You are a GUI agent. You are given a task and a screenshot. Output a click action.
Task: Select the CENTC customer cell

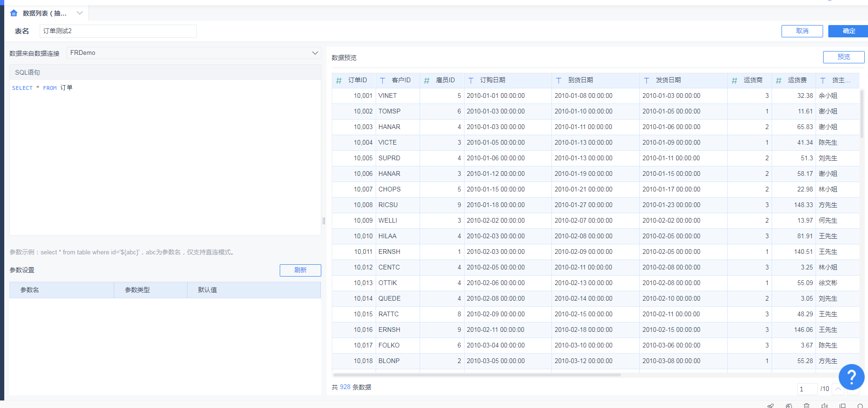[397, 268]
